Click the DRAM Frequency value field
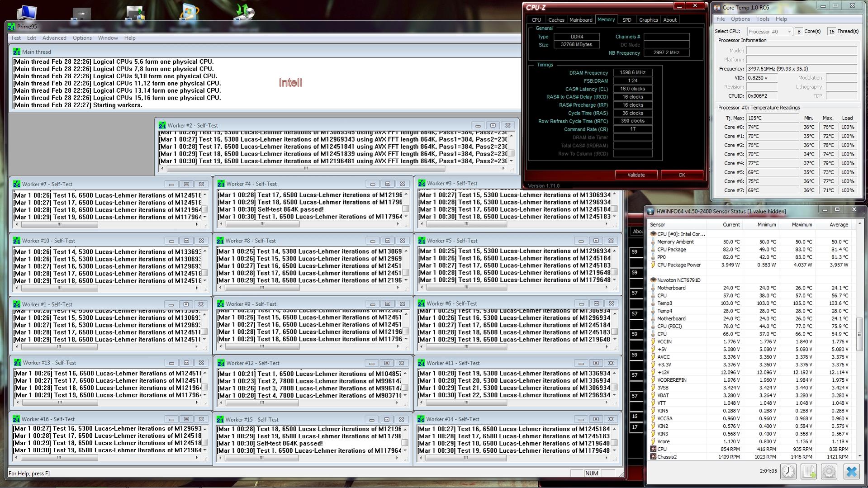Screen dimensions: 868x488 (632, 73)
